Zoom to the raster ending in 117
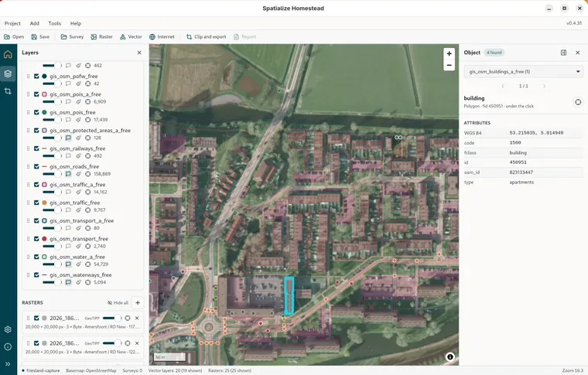The image size is (588, 375). click(128, 318)
